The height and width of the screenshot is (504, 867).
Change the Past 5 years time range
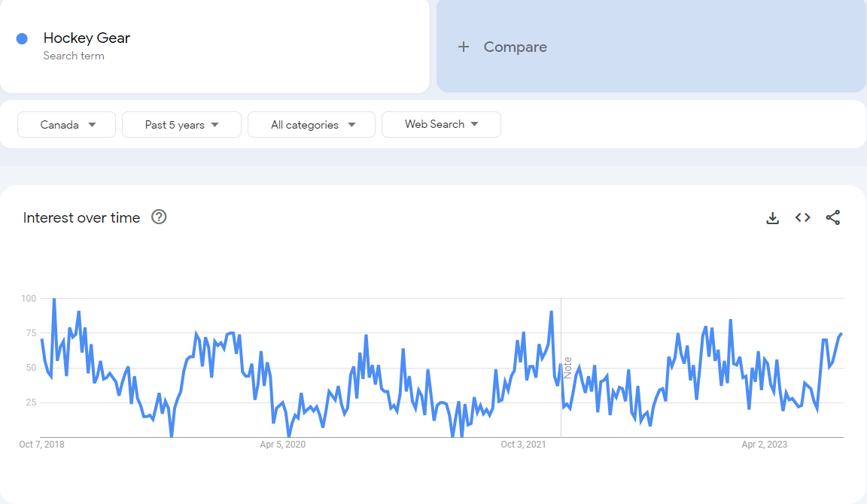[181, 124]
